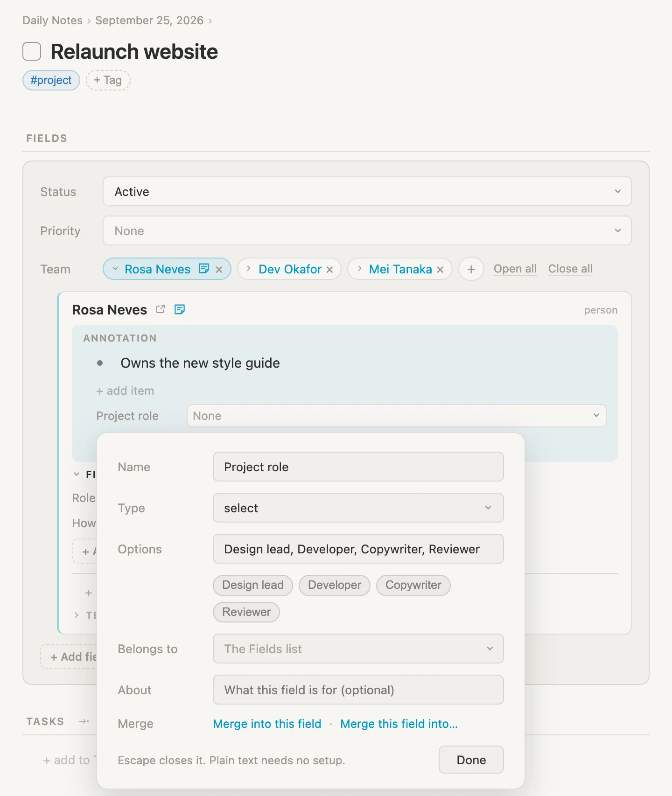
Task: Open the Type dropdown set to select
Action: [x=358, y=508]
